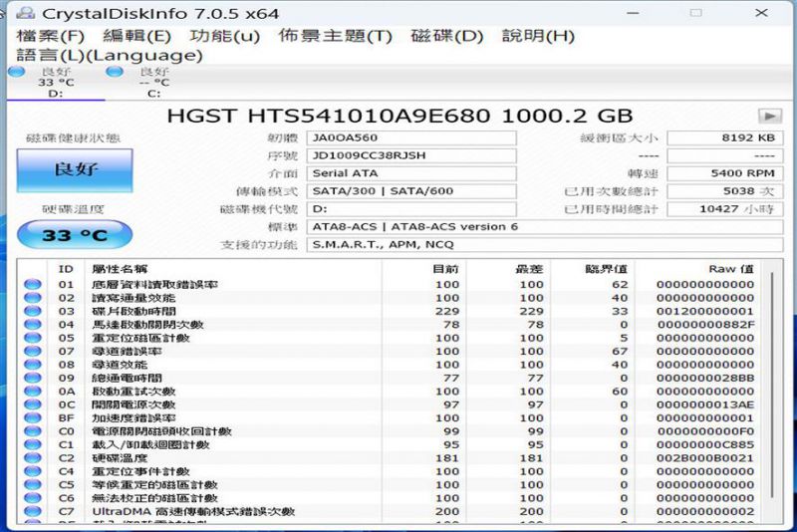This screenshot has height=532, width=797.
Task: Click the status icon for attribute 05
Action: [x=33, y=338]
